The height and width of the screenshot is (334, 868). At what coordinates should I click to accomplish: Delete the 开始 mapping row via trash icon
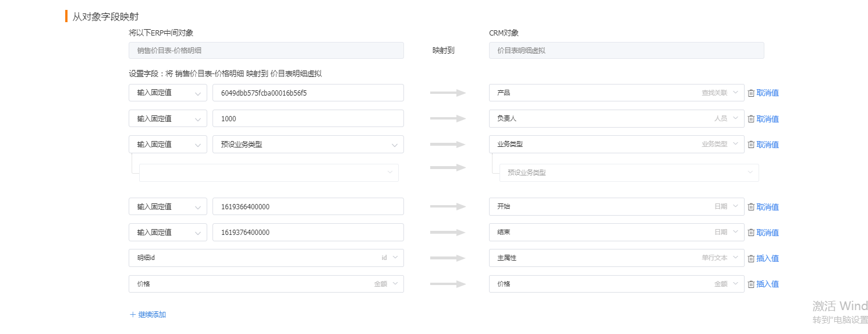tap(751, 206)
